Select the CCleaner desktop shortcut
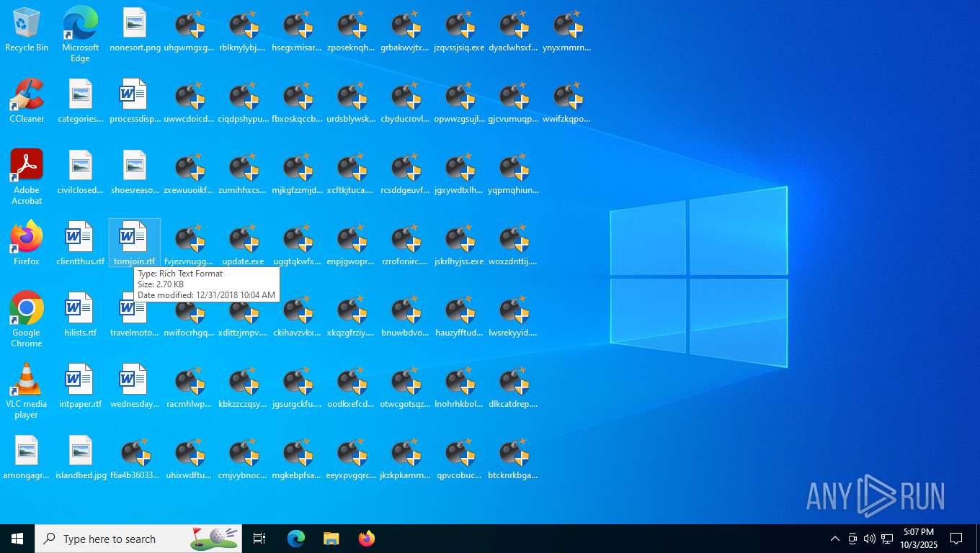The width and height of the screenshot is (980, 553). 27,102
